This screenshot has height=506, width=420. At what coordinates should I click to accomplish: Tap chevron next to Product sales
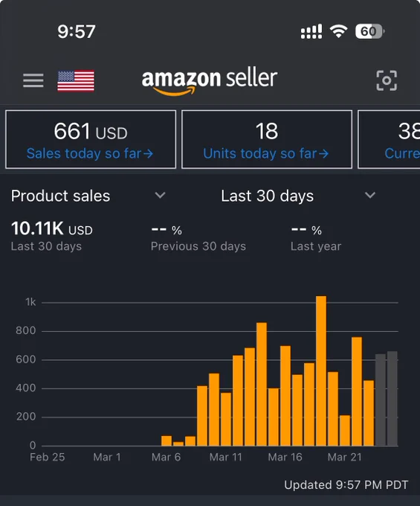[160, 195]
